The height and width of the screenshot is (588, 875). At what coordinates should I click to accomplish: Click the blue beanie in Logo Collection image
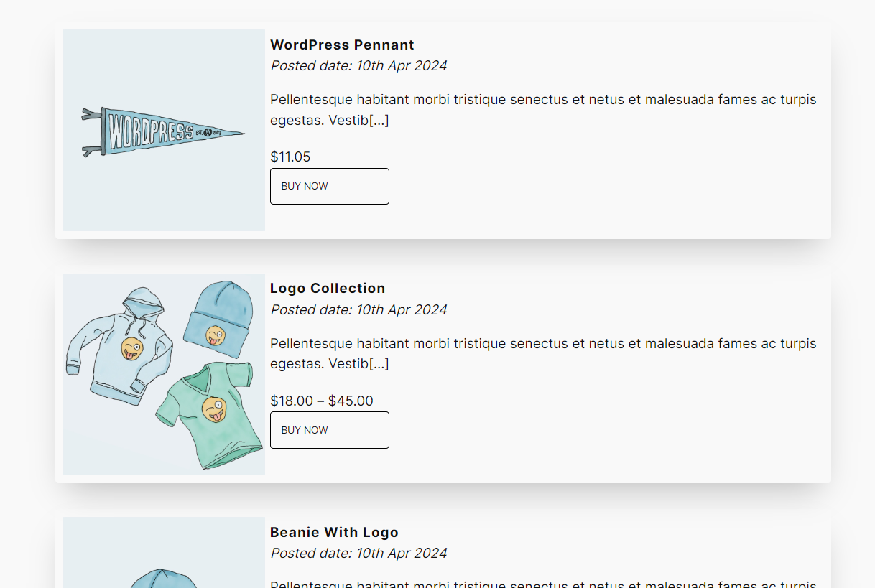218,319
